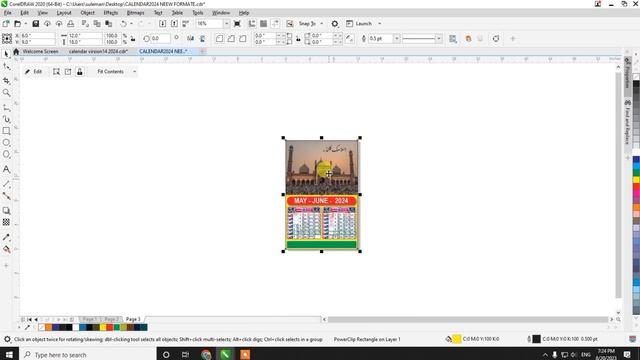Select the Shape tool in toolbox

(x=6, y=66)
